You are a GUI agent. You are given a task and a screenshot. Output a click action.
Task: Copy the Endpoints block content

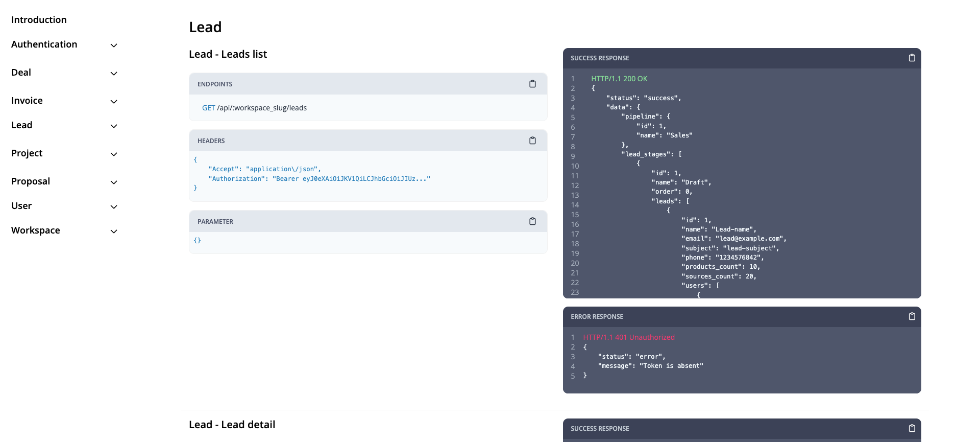(x=532, y=84)
